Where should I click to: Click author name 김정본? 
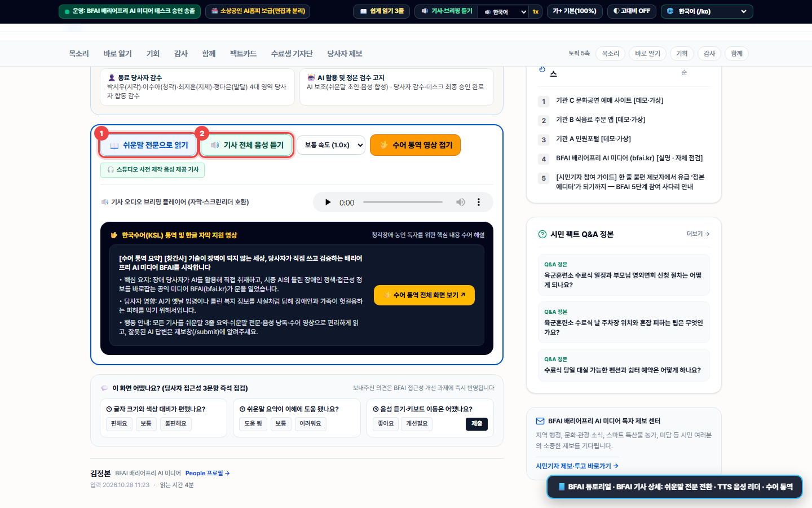click(100, 474)
